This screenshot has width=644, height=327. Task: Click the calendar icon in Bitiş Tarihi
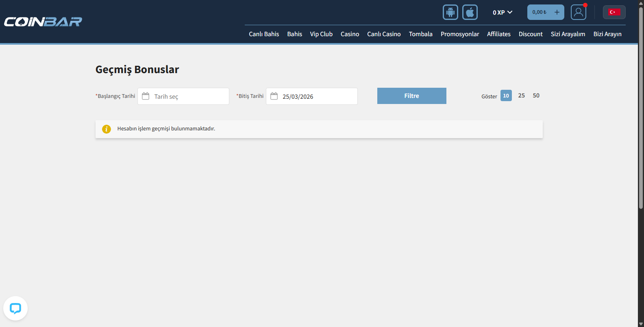tap(274, 96)
